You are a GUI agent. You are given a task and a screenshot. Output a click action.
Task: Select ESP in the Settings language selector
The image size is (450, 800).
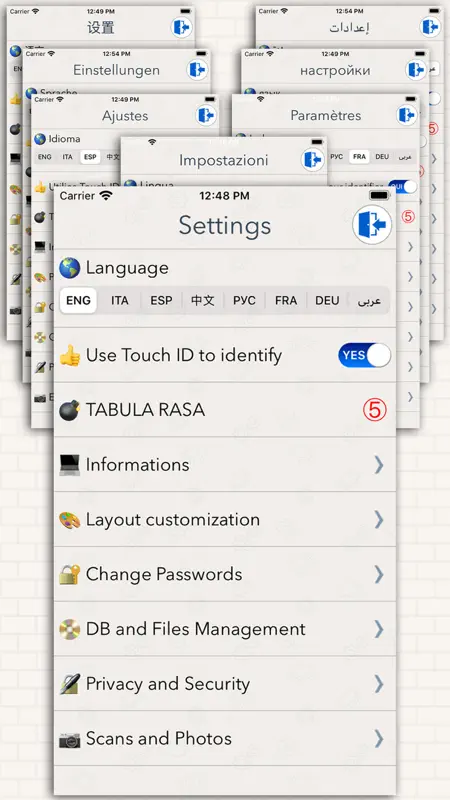[161, 301]
